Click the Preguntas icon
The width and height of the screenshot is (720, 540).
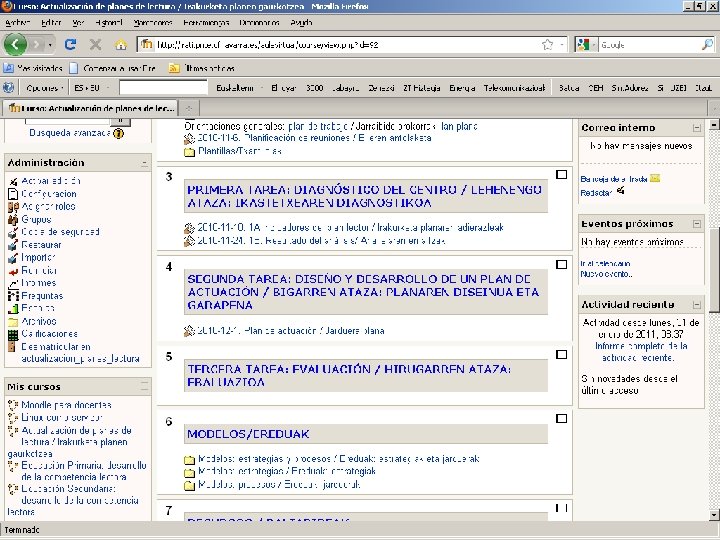click(x=13, y=296)
